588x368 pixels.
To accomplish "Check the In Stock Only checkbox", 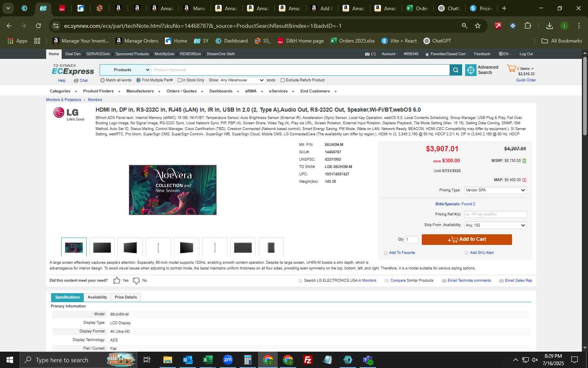I will point(180,80).
